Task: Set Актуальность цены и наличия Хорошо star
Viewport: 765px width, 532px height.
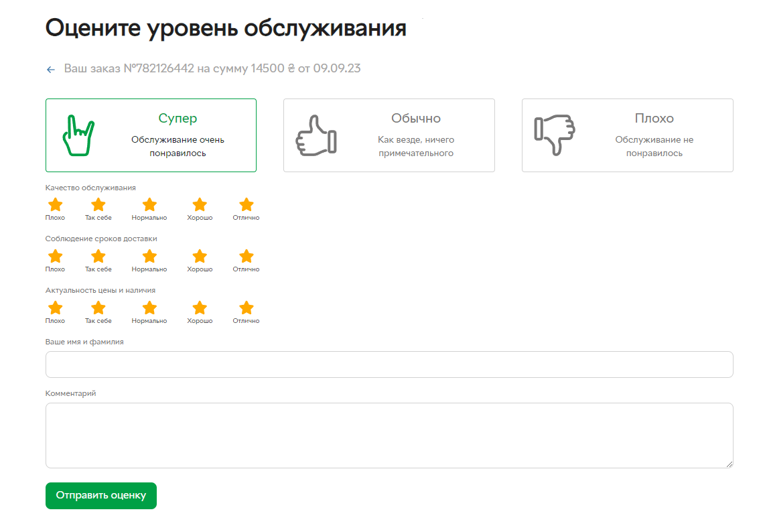Action: [200, 308]
